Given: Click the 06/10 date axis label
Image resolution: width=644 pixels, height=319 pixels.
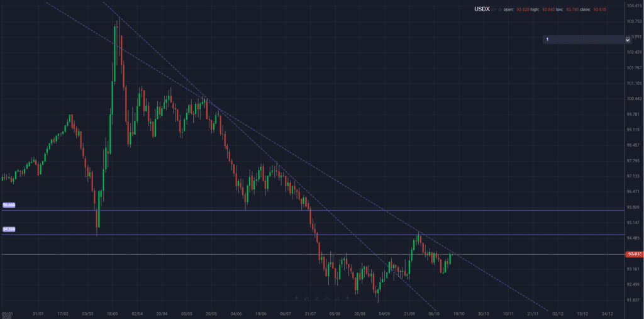Looking at the screenshot, I should [434, 313].
